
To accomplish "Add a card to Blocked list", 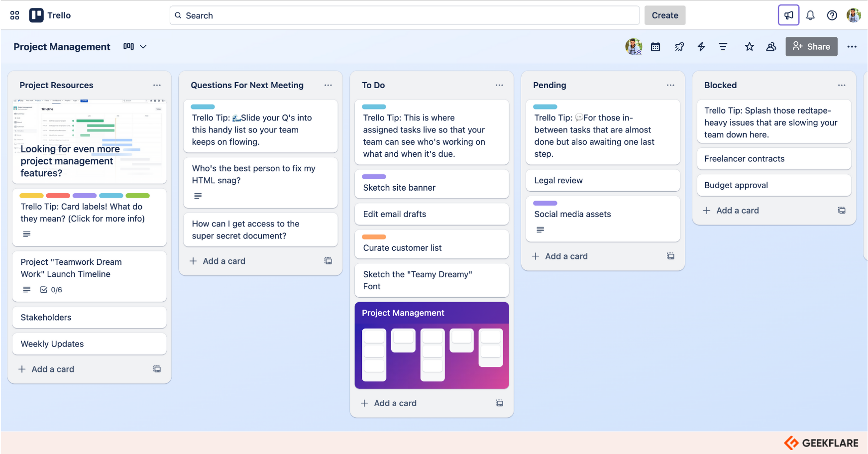I will 731,211.
